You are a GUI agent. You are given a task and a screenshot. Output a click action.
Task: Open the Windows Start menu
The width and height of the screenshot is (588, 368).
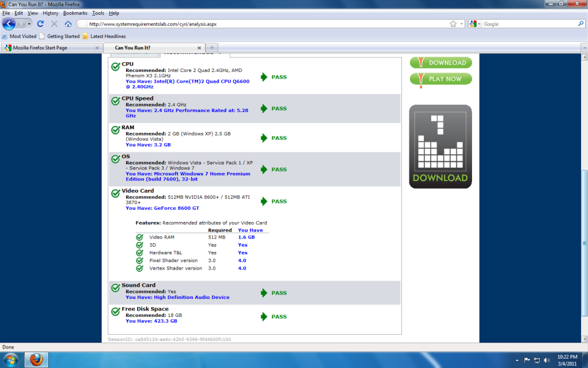click(x=10, y=360)
